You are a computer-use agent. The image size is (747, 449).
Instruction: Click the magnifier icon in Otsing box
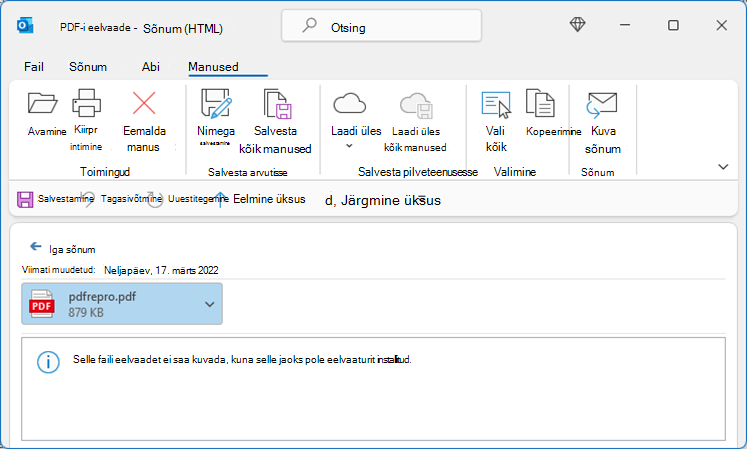pyautogui.click(x=309, y=24)
